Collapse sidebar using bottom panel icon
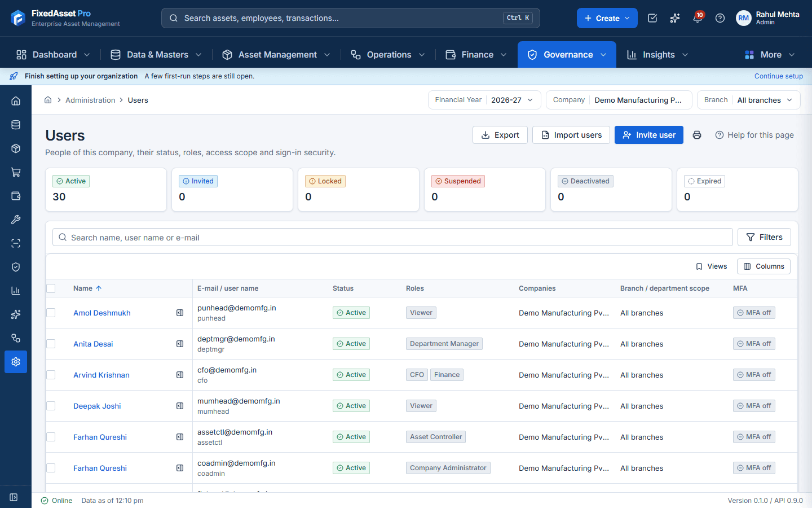Screen dimensions: 812x508 click(14, 497)
